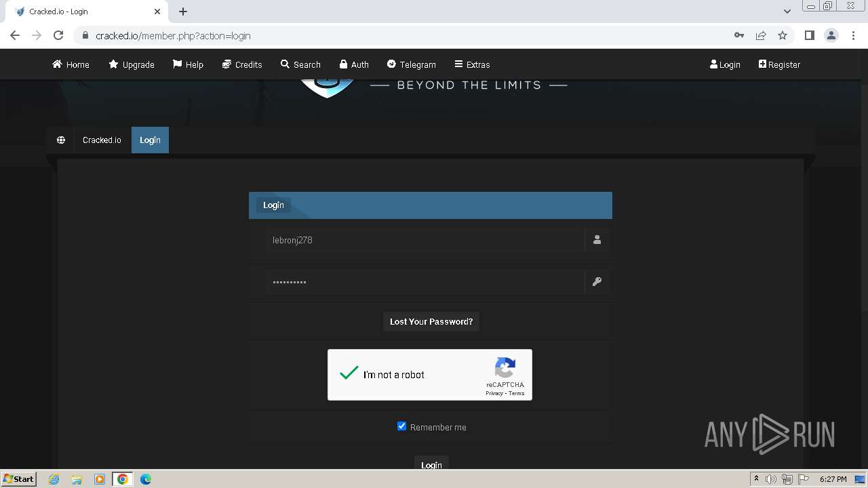
Task: Go to Cracked.io breadcrumb
Action: (102, 140)
